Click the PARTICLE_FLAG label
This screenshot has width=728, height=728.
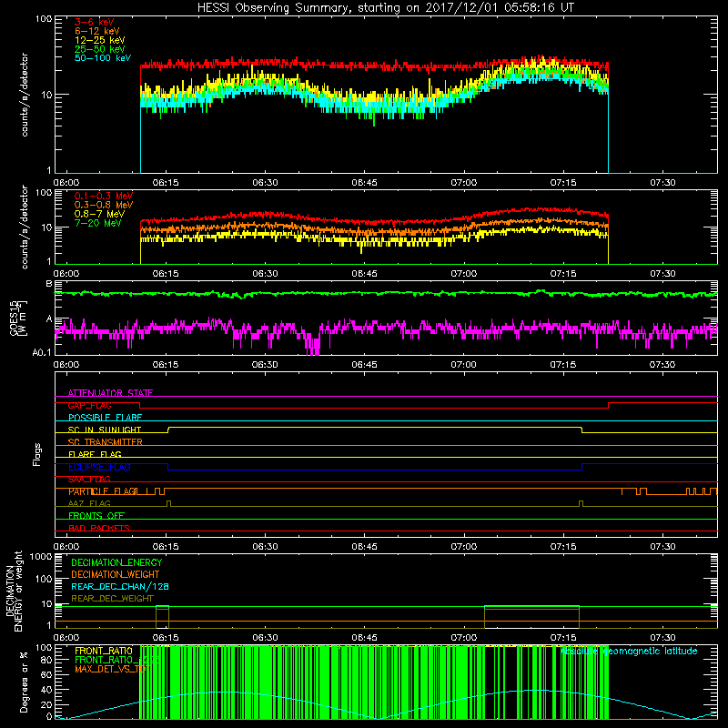click(x=102, y=491)
